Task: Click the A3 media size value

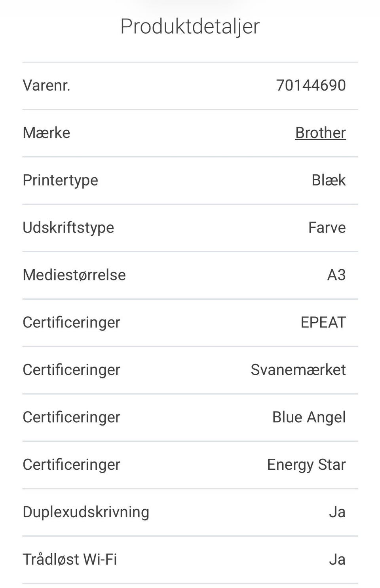Action: (x=336, y=275)
